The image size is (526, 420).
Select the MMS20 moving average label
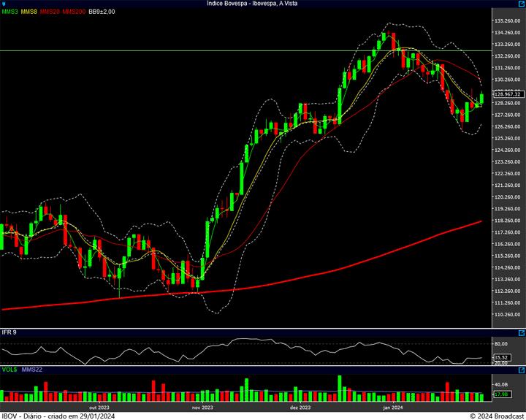pos(50,12)
